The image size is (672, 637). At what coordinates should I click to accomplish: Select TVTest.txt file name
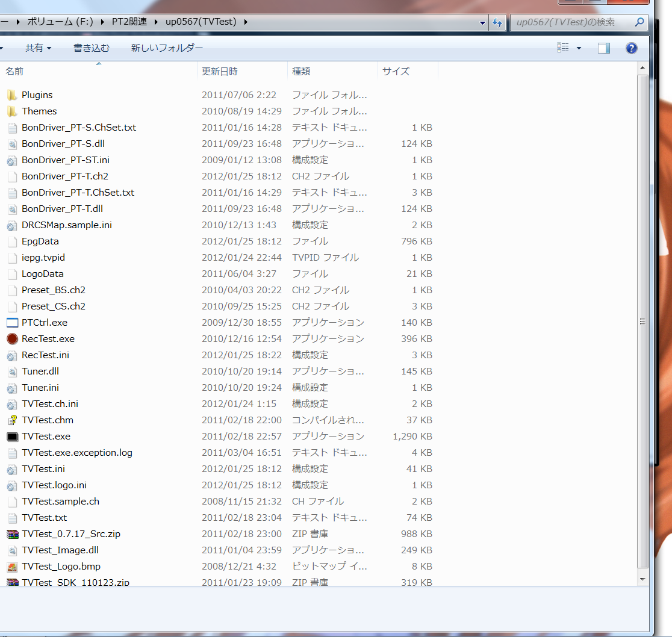pyautogui.click(x=44, y=518)
